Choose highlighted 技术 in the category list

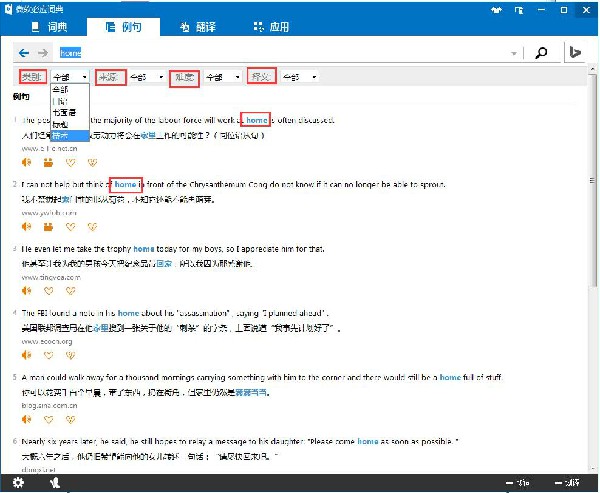tap(70, 135)
